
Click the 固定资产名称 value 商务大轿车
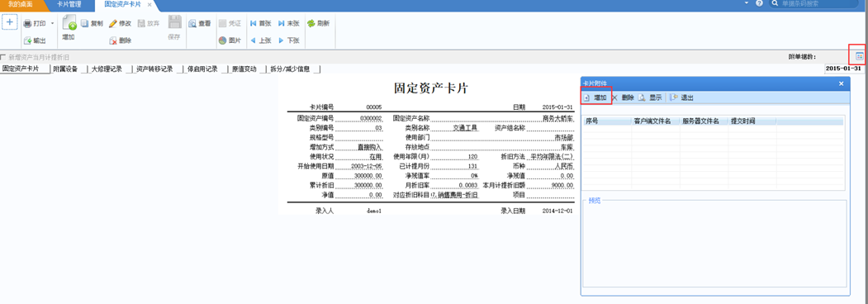pos(558,118)
